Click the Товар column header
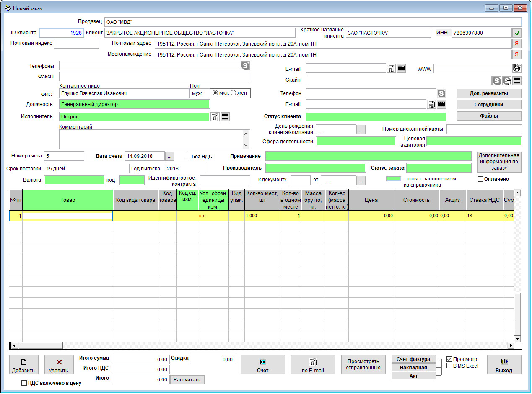Screen dimensions: 532x394 click(67, 200)
